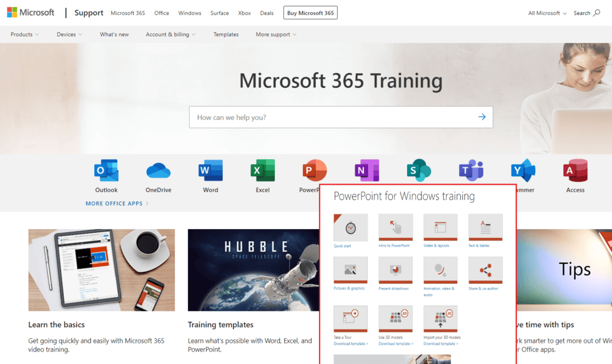Screen dimensions: 612x364
Task: Expand MORE OFFICE APPS link
Action: (x=117, y=204)
